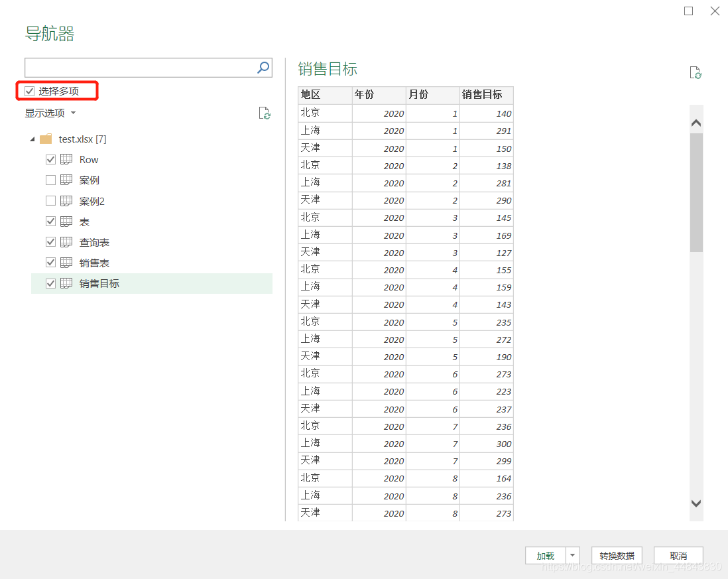The image size is (728, 579).
Task: Click the scroll up arrow of preview
Action: click(696, 123)
